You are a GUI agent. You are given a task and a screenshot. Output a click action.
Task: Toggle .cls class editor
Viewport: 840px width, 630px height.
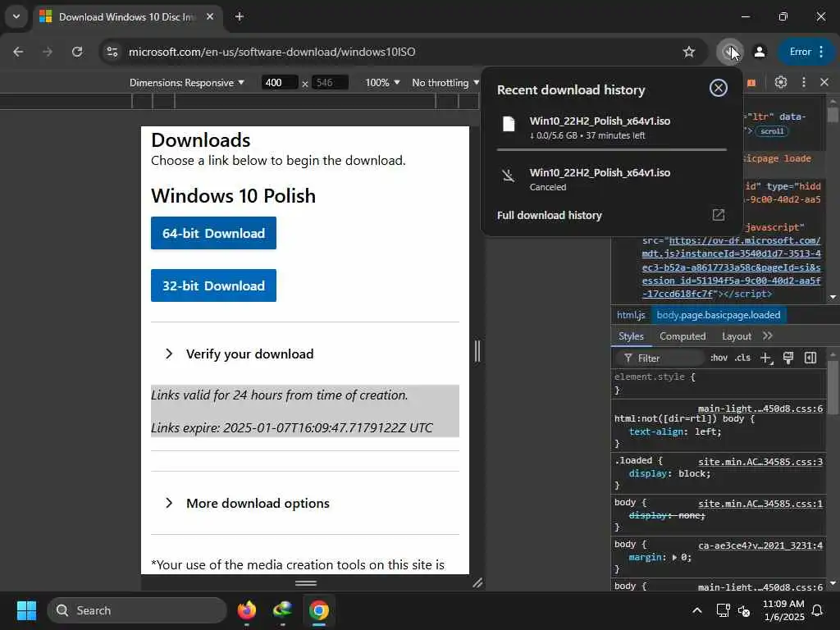point(742,358)
